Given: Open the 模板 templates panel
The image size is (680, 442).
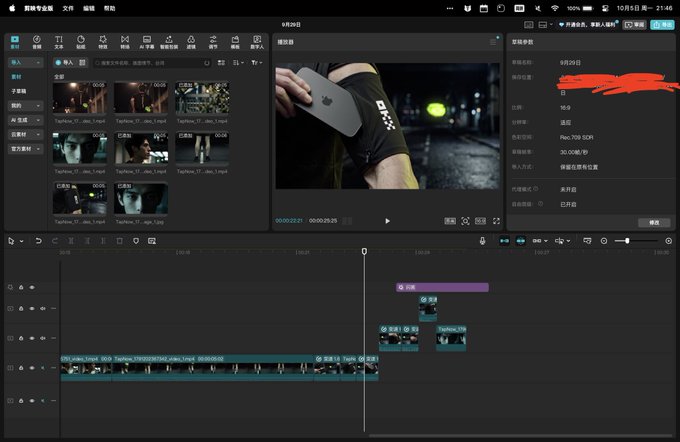Looking at the screenshot, I should point(235,42).
